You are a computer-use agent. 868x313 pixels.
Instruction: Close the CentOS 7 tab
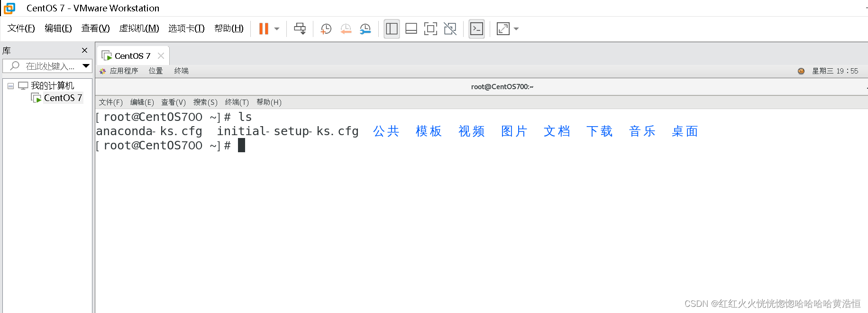[161, 55]
